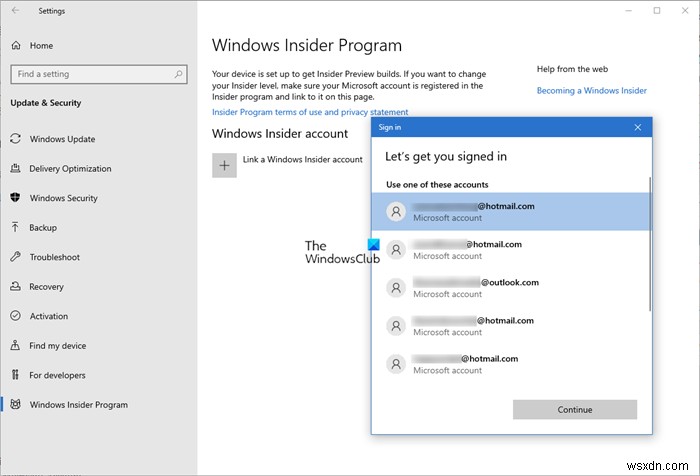Select the Windows Update sync icon
Viewport: 700px width, 476px height.
(x=16, y=138)
